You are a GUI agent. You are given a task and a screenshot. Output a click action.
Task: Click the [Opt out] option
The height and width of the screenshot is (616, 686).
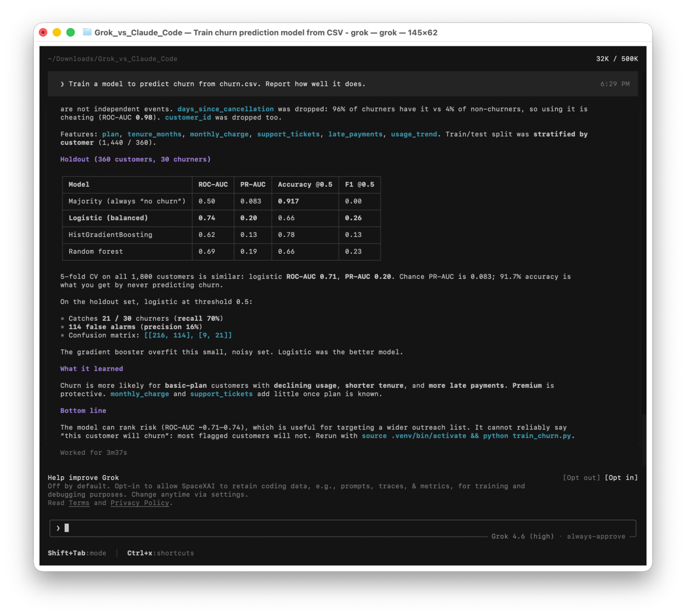581,478
